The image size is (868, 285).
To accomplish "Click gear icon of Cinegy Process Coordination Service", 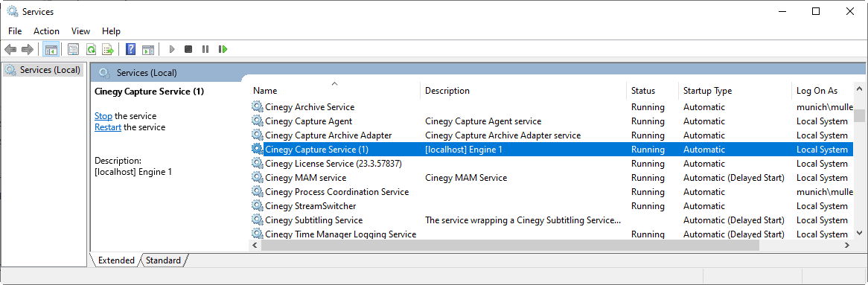I will [257, 191].
